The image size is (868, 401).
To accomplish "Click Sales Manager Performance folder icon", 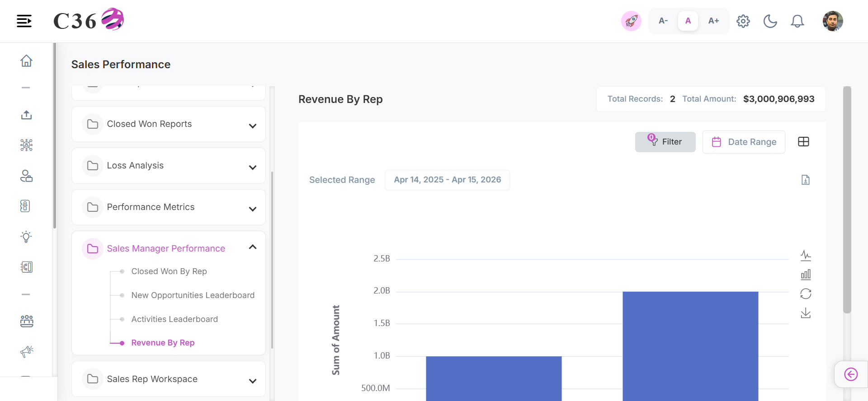I will click(x=93, y=249).
